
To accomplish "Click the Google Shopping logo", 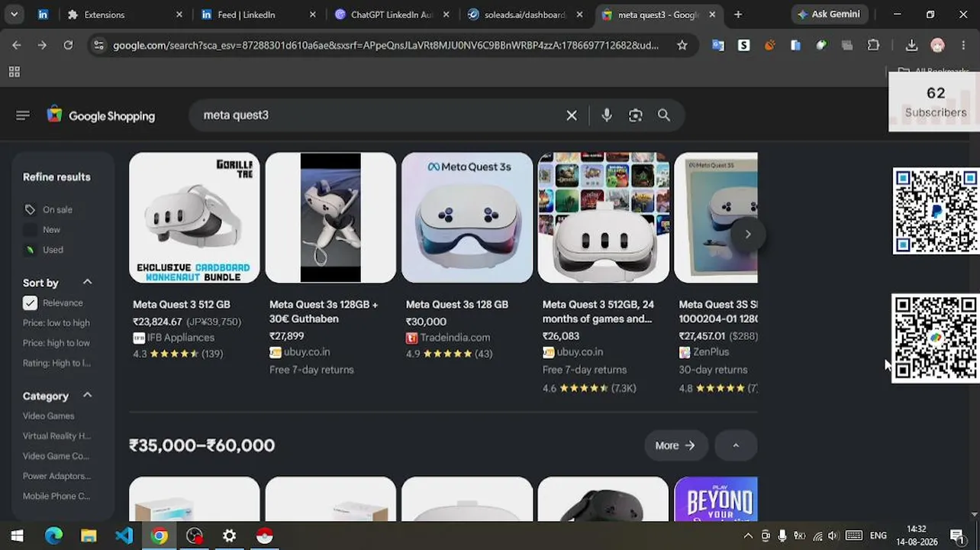I will coord(101,115).
